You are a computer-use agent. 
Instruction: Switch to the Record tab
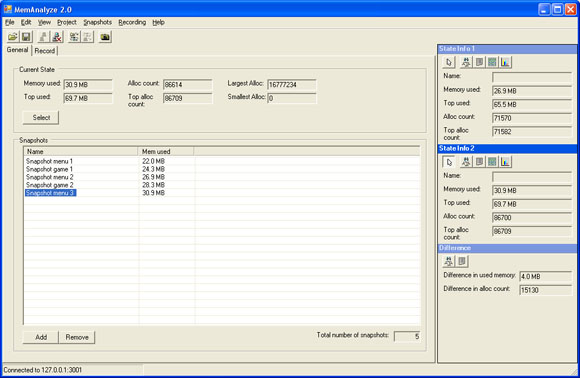pos(45,51)
